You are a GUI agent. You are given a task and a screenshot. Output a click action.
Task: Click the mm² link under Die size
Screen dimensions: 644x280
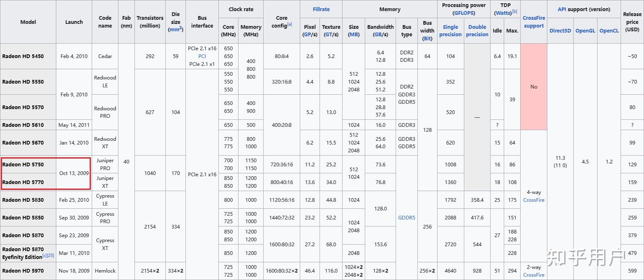[176, 29]
